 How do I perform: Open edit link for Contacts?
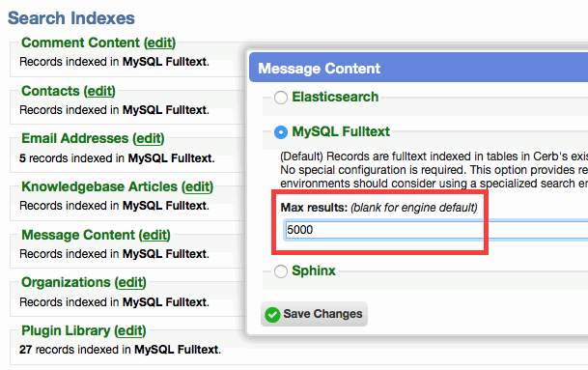(99, 91)
